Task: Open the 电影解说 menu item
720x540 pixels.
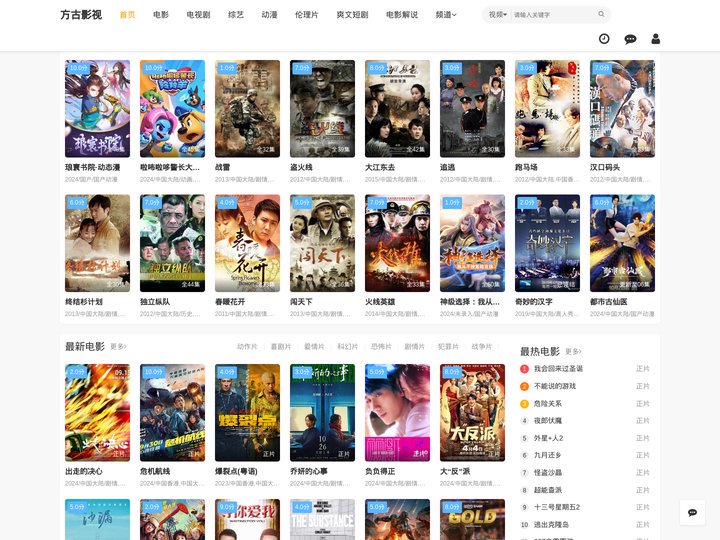Action: pos(402,15)
